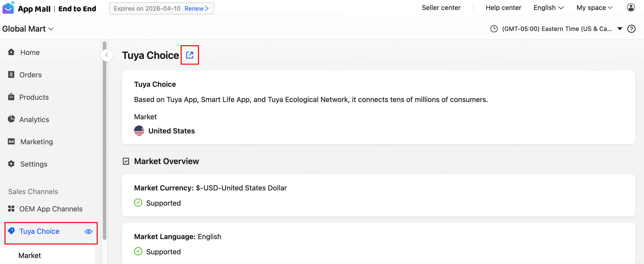Click the Market Overview checkbox icon
This screenshot has height=264, width=644.
(x=126, y=161)
